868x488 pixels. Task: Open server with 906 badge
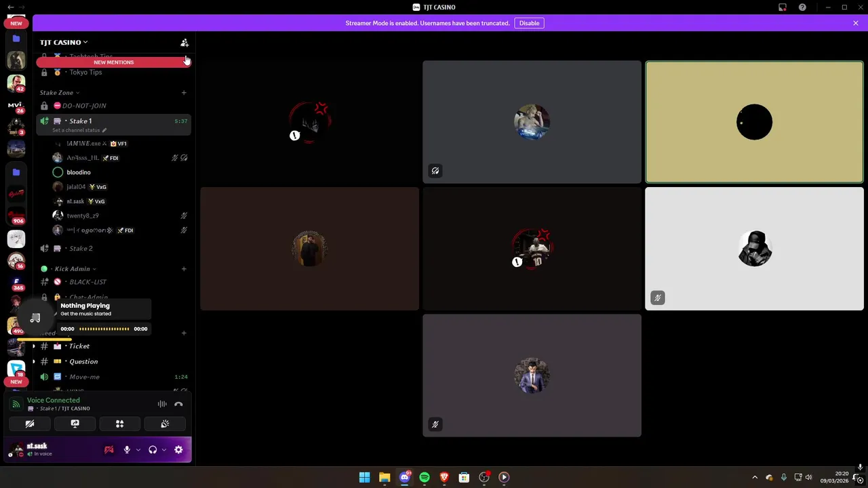(x=16, y=216)
